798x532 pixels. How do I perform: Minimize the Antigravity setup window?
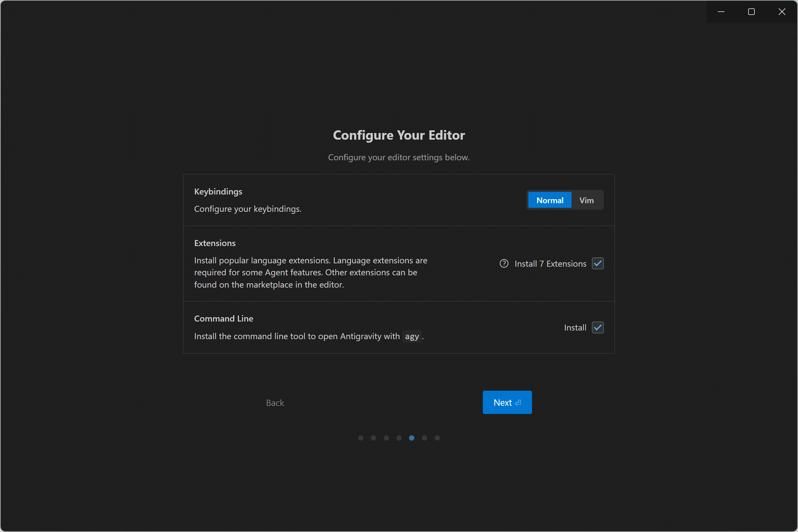(x=721, y=12)
